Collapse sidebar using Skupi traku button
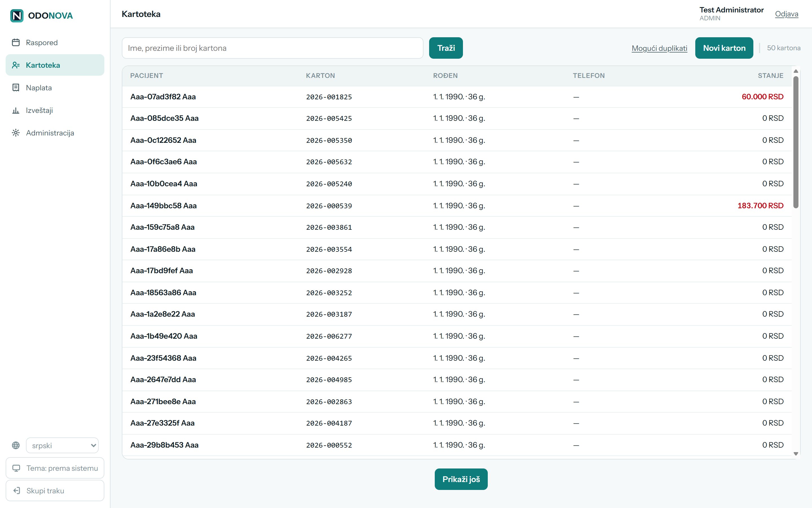Image resolution: width=812 pixels, height=508 pixels. pos(55,491)
